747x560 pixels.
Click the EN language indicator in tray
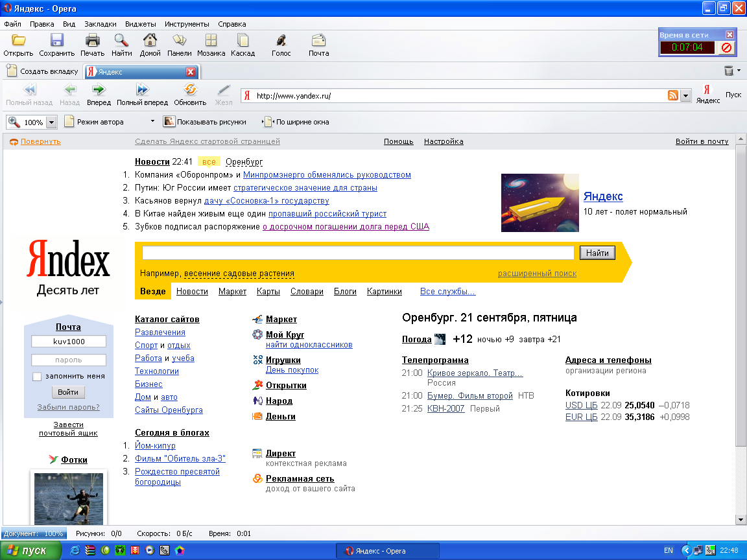(669, 550)
